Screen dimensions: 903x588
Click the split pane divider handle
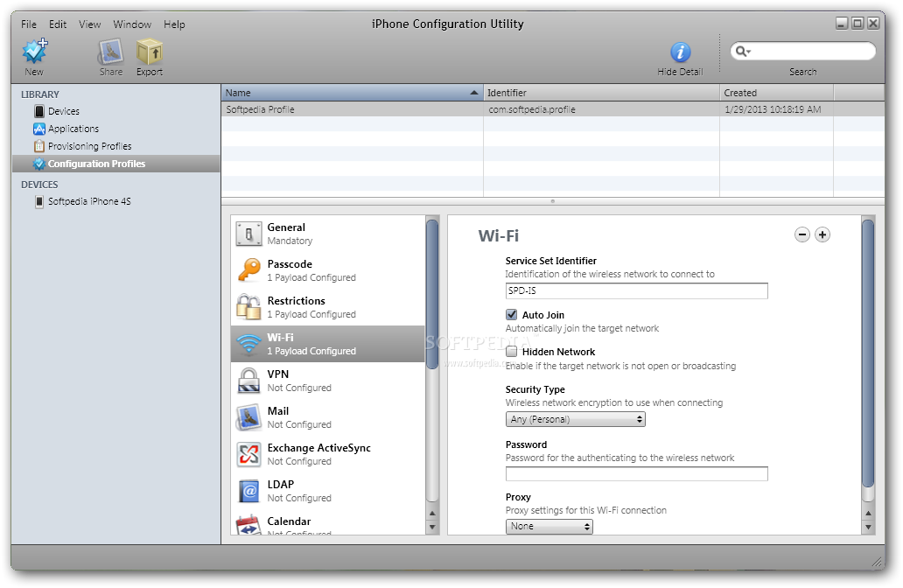click(553, 201)
